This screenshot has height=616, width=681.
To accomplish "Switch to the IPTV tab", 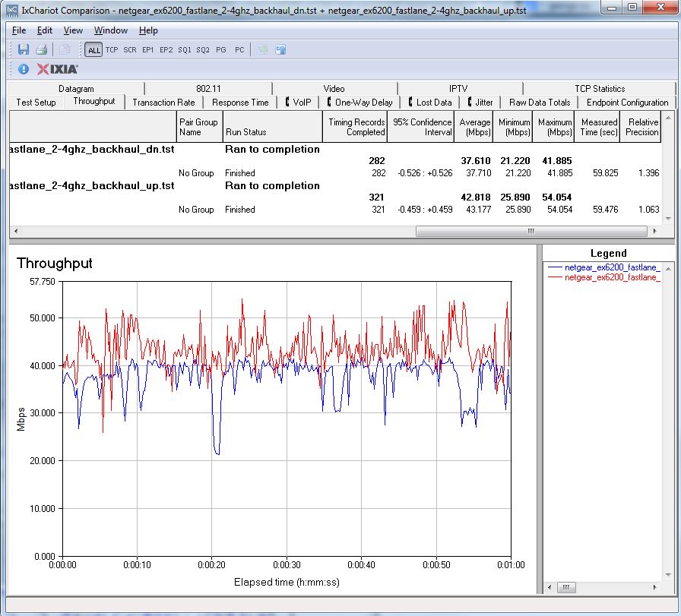I will 458,89.
